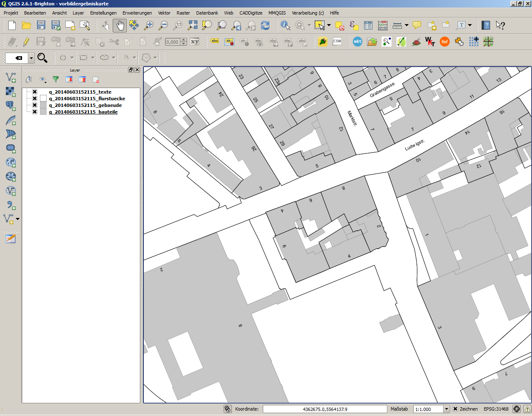Select the Zoom In magnifier tool
Screen dimensions: 532x416
[x=148, y=25]
